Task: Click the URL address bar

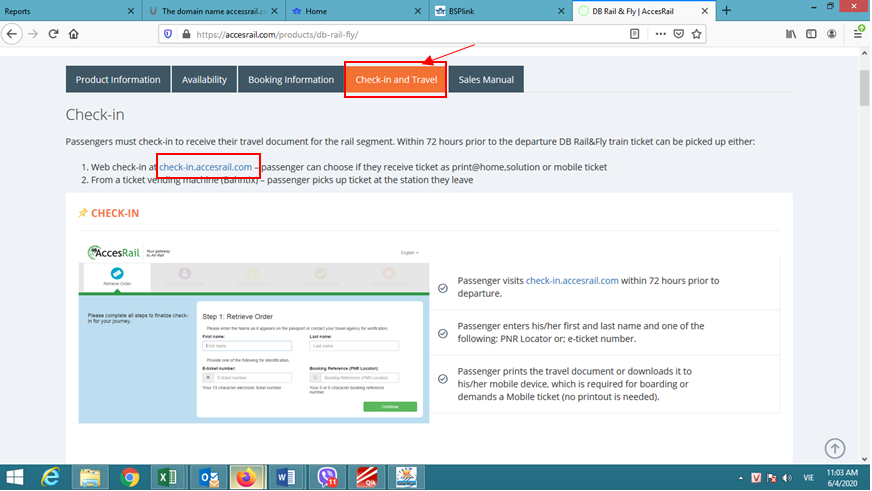Action: (400, 33)
